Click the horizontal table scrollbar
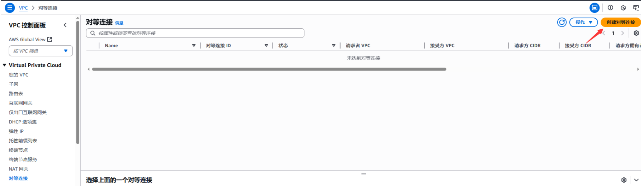The width and height of the screenshot is (644, 186). (269, 69)
